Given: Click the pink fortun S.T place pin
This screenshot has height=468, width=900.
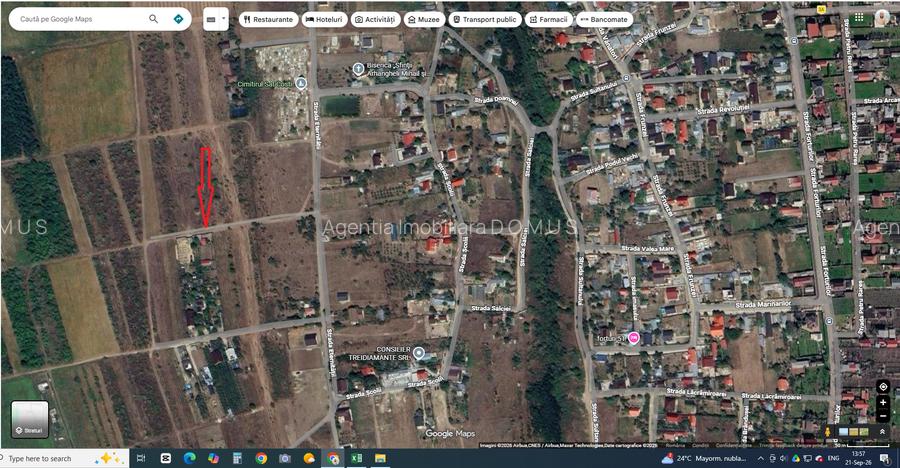Looking at the screenshot, I should pos(634,338).
